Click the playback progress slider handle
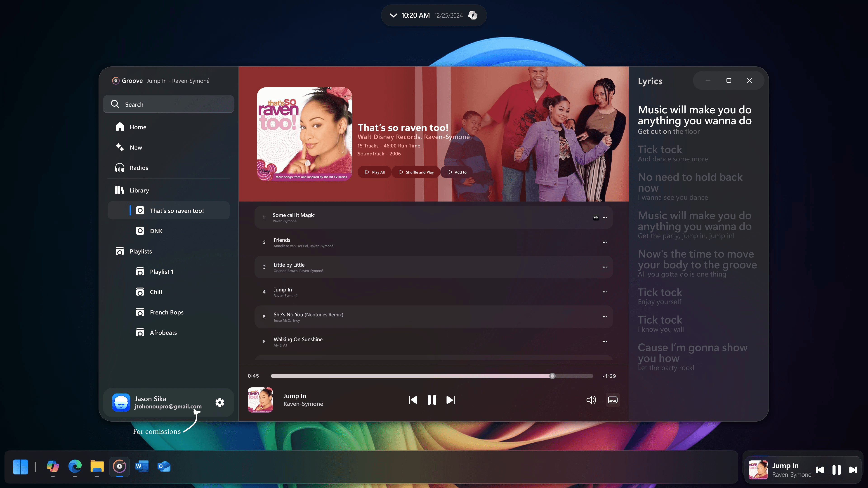This screenshot has height=488, width=868. (x=552, y=376)
